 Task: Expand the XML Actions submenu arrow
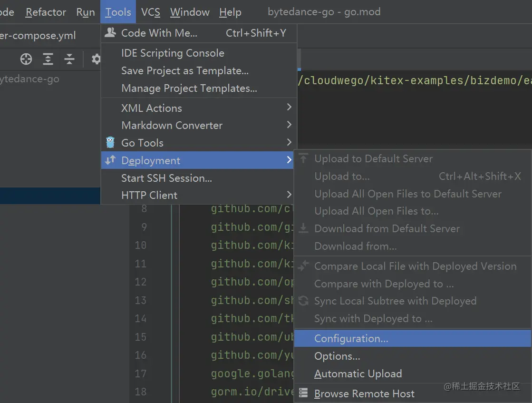coord(289,107)
